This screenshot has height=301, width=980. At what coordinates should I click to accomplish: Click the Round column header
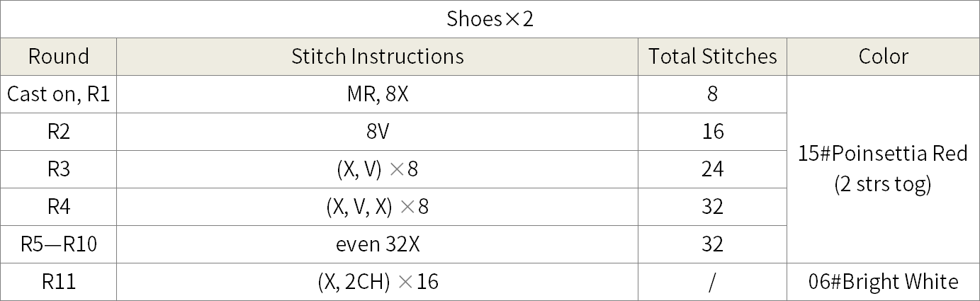[59, 57]
